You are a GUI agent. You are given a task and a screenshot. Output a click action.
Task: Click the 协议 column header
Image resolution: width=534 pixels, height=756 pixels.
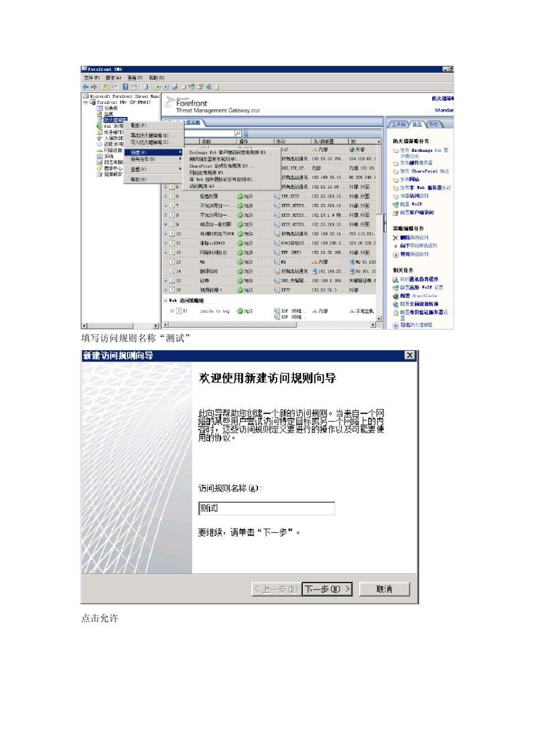292,141
